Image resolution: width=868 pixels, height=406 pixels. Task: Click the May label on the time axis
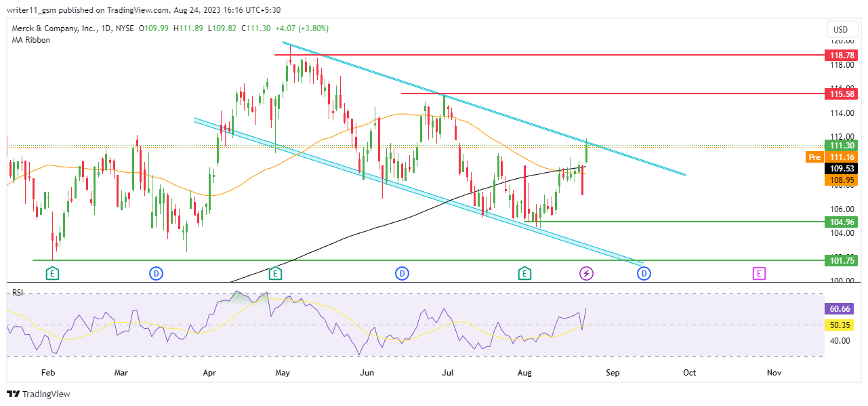283,372
